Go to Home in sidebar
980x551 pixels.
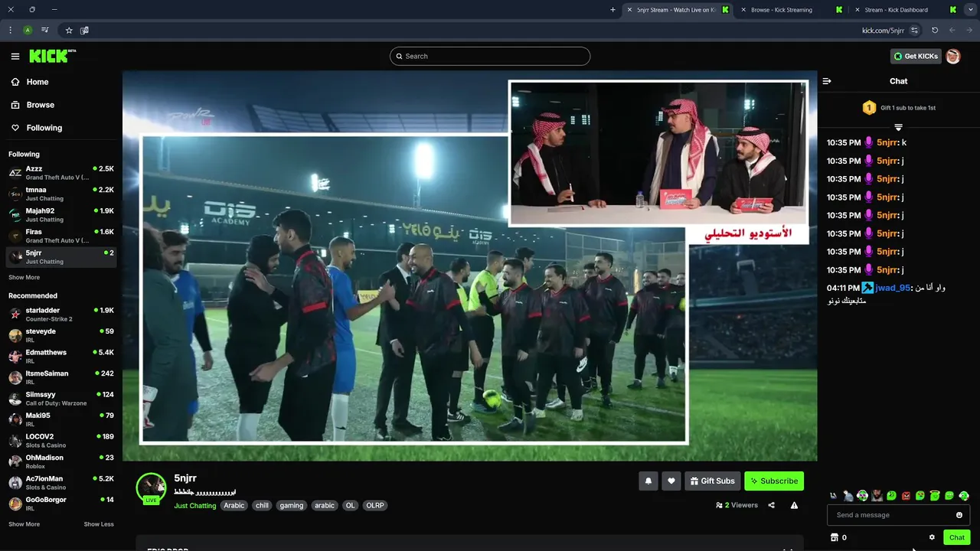tap(61, 82)
